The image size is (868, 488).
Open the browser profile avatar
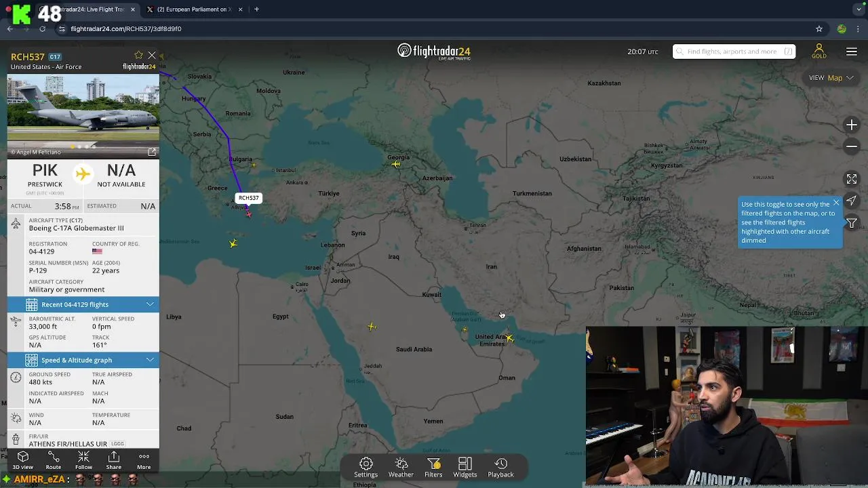click(x=842, y=29)
